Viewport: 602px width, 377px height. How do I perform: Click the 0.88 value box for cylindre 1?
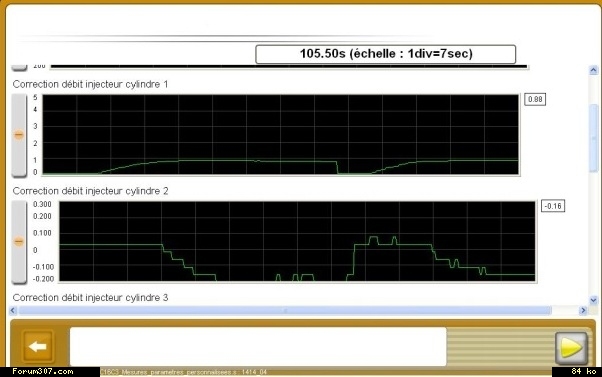[x=535, y=99]
